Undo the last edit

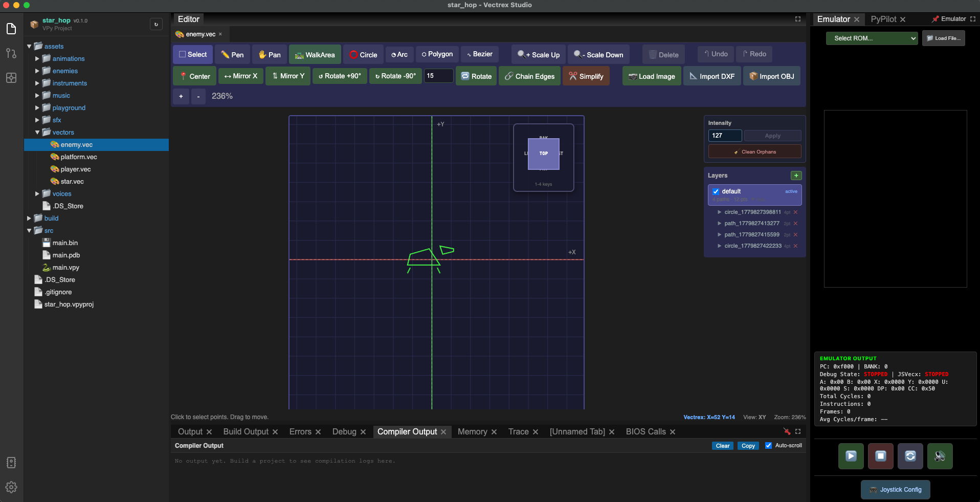click(716, 54)
